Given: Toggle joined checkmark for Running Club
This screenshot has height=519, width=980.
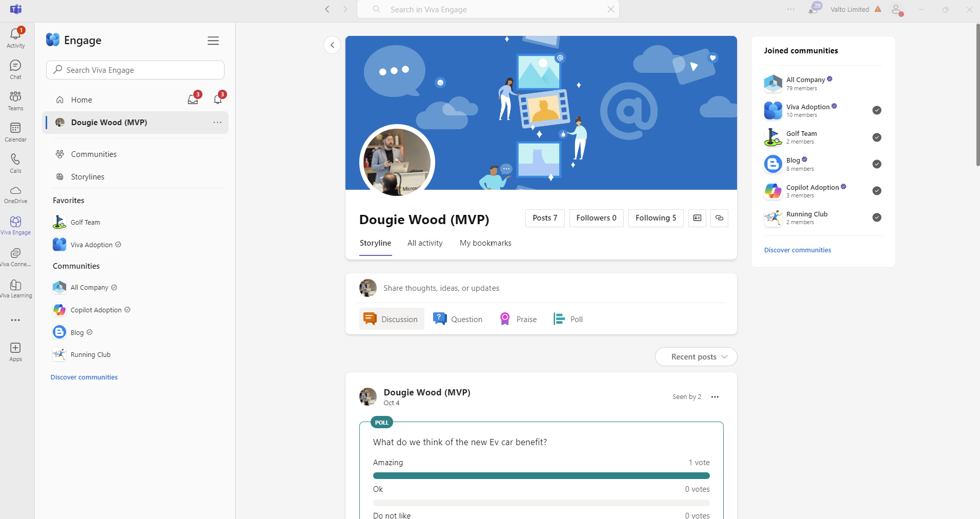Looking at the screenshot, I should pos(877,217).
